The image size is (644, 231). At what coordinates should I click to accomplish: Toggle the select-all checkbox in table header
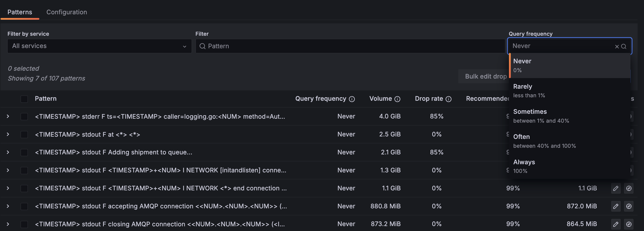tap(24, 99)
